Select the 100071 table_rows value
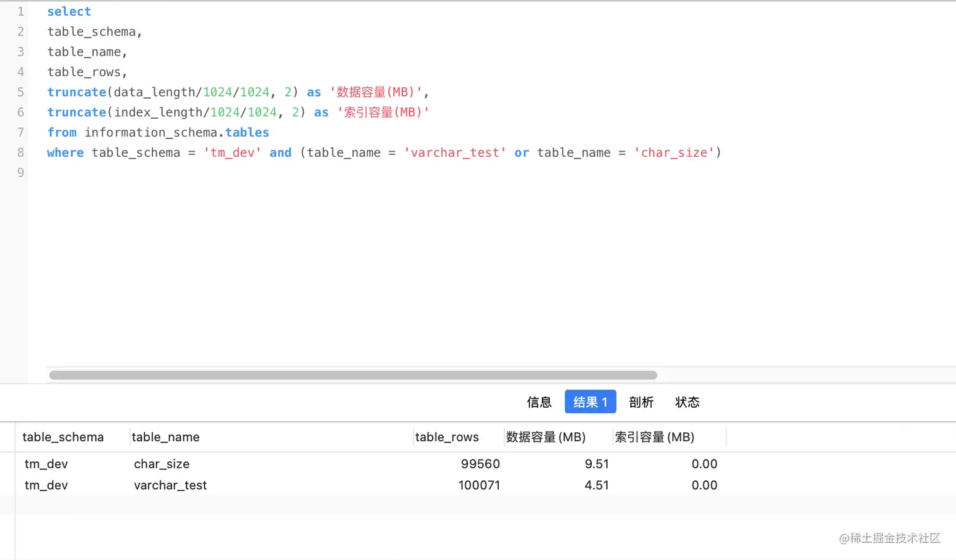 (479, 485)
